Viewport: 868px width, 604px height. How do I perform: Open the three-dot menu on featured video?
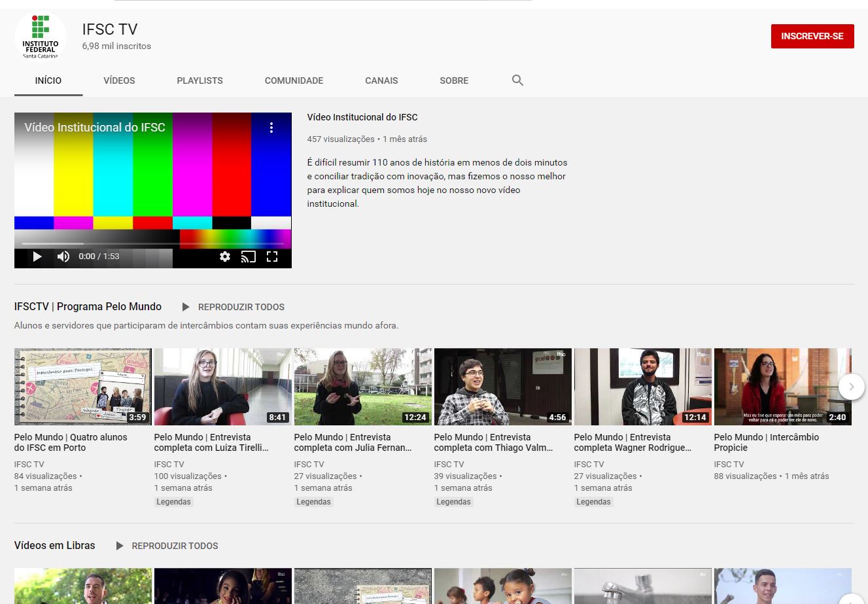pos(271,128)
